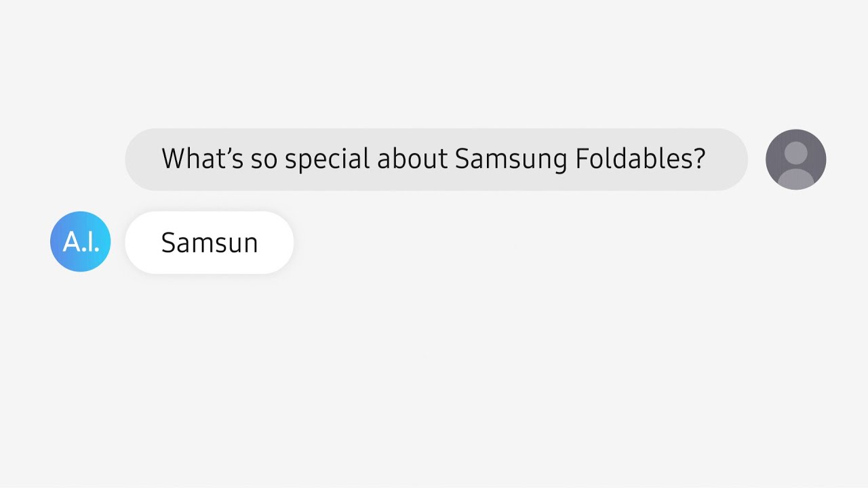
Task: Open the sender's profile from the gray avatar
Action: [795, 159]
